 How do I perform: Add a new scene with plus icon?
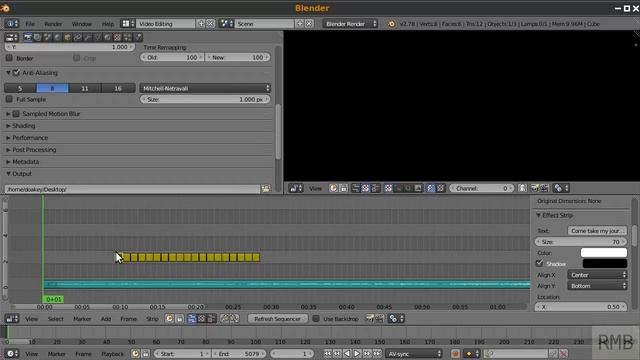(300, 24)
